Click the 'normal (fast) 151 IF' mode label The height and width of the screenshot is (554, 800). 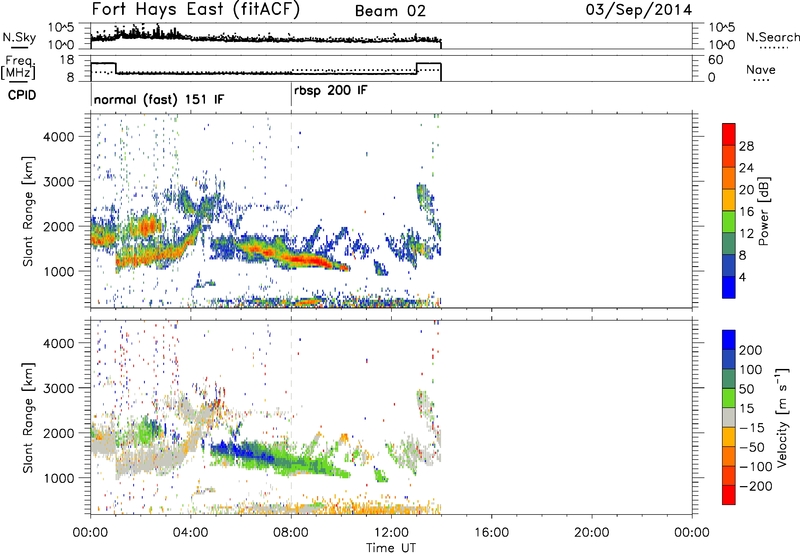(x=159, y=99)
